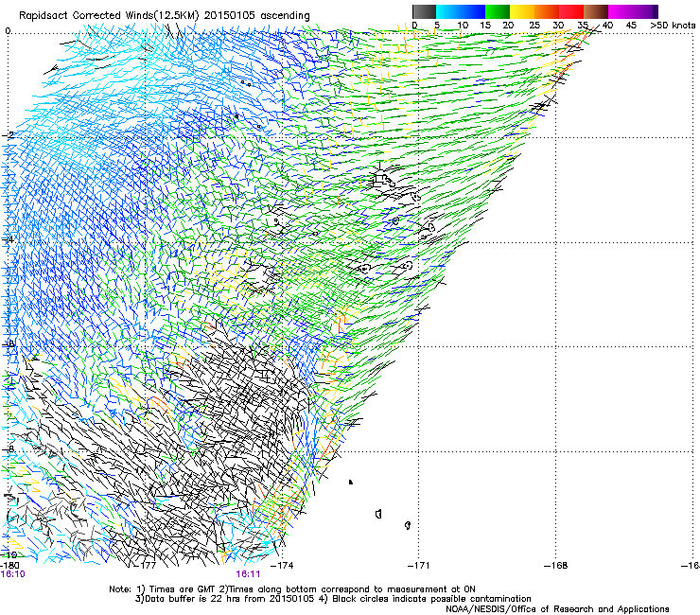Click the "-168" longitude axis label
Viewport: 700px width, 615px height.
coord(556,566)
